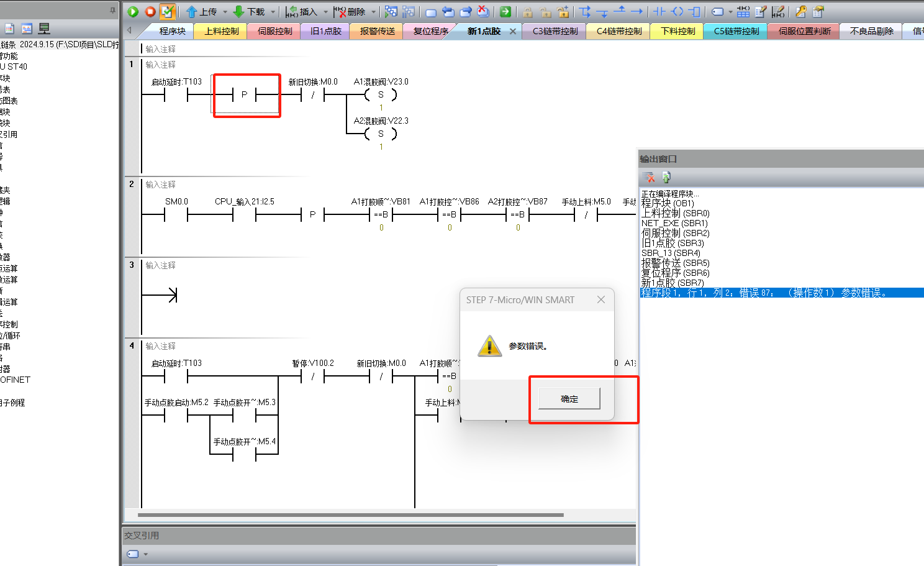Click the green go-to arrow icon
This screenshot has height=566, width=924.
tap(505, 12)
